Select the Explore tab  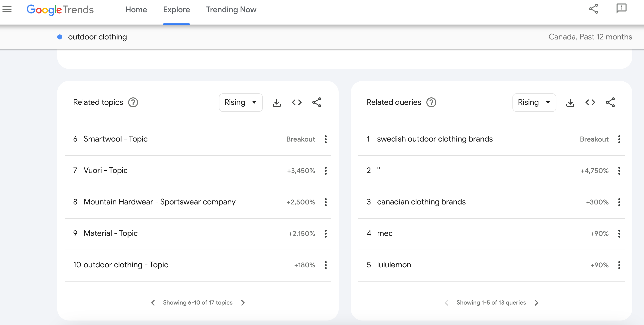[176, 9]
